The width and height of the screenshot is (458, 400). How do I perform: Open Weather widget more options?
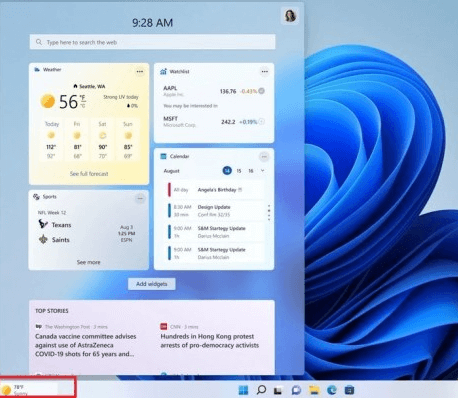(140, 71)
